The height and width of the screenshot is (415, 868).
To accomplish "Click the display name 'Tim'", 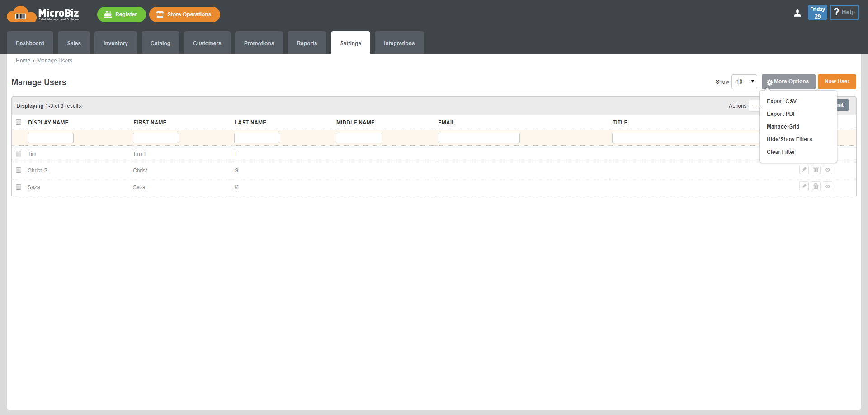I will click(32, 154).
